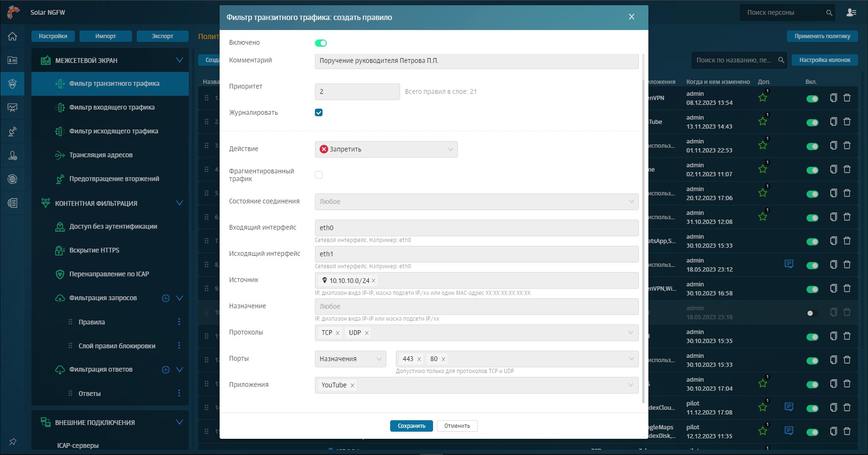The width and height of the screenshot is (868, 455).
Task: Collapse the МЕЖСЕТЕВОЙ ЭКРАН section
Action: [179, 60]
